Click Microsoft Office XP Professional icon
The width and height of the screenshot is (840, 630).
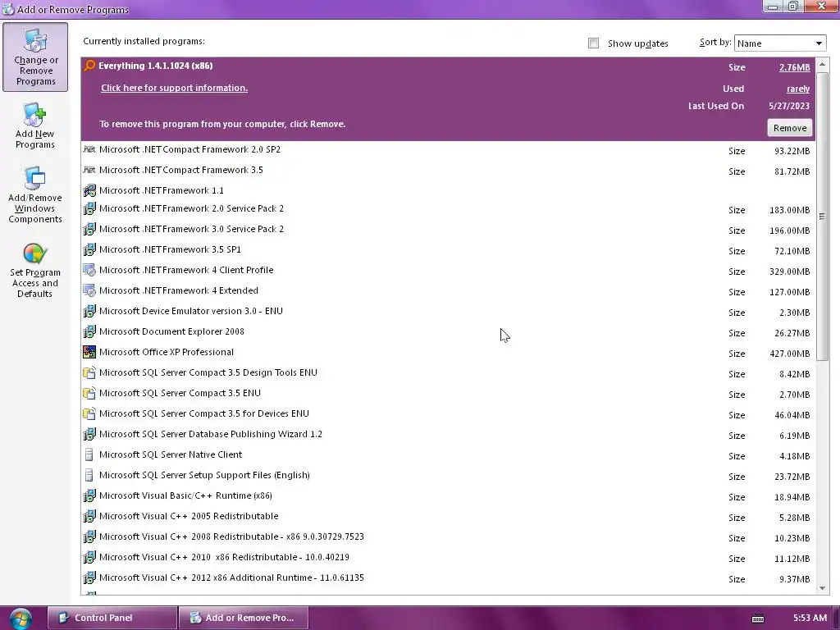click(89, 352)
